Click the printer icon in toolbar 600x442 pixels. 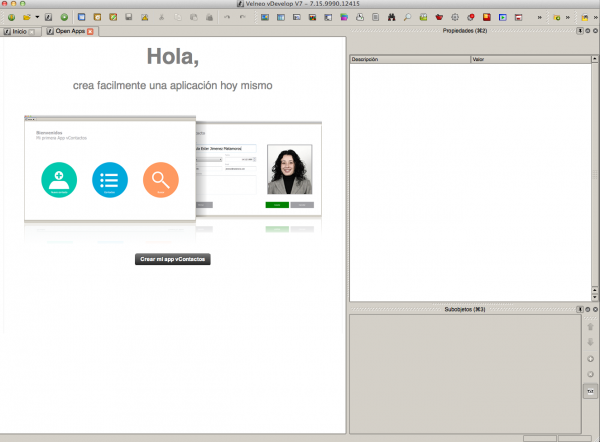tap(360, 17)
